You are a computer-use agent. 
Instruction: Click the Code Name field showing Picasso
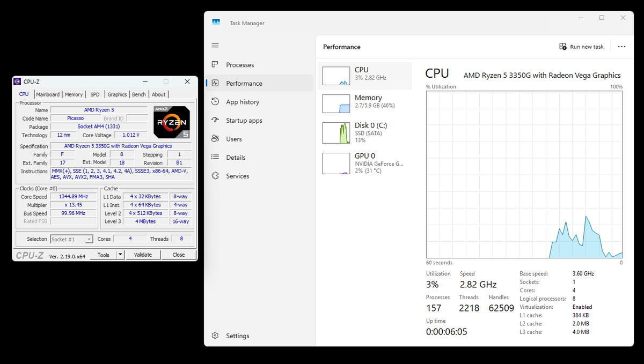click(75, 118)
